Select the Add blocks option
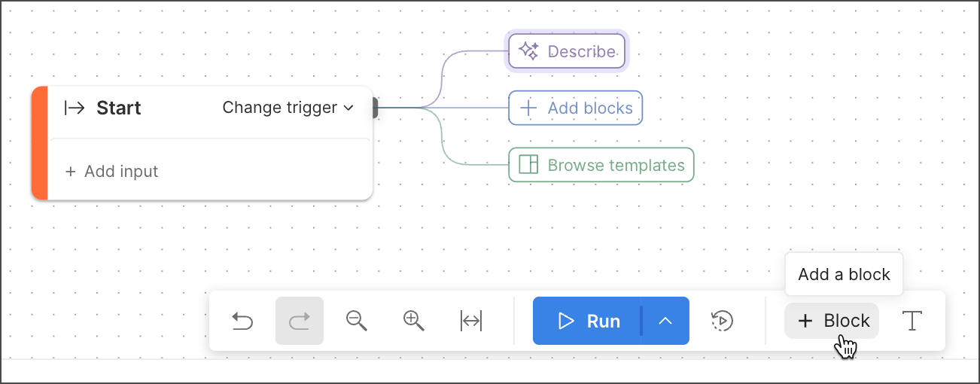The height and width of the screenshot is (384, 980). pyautogui.click(x=576, y=108)
